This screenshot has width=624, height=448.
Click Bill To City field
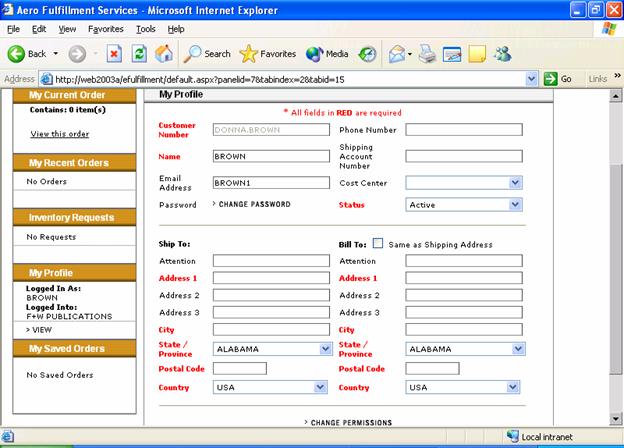464,329
